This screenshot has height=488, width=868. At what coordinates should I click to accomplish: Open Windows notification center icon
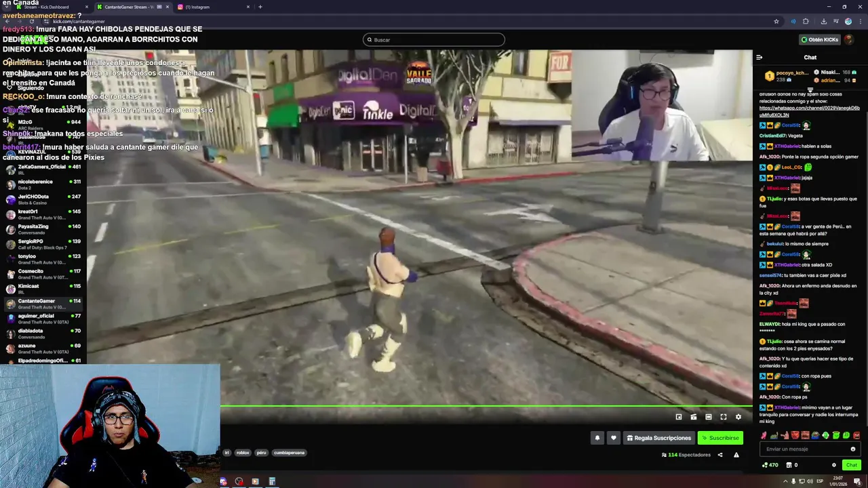[x=858, y=482]
